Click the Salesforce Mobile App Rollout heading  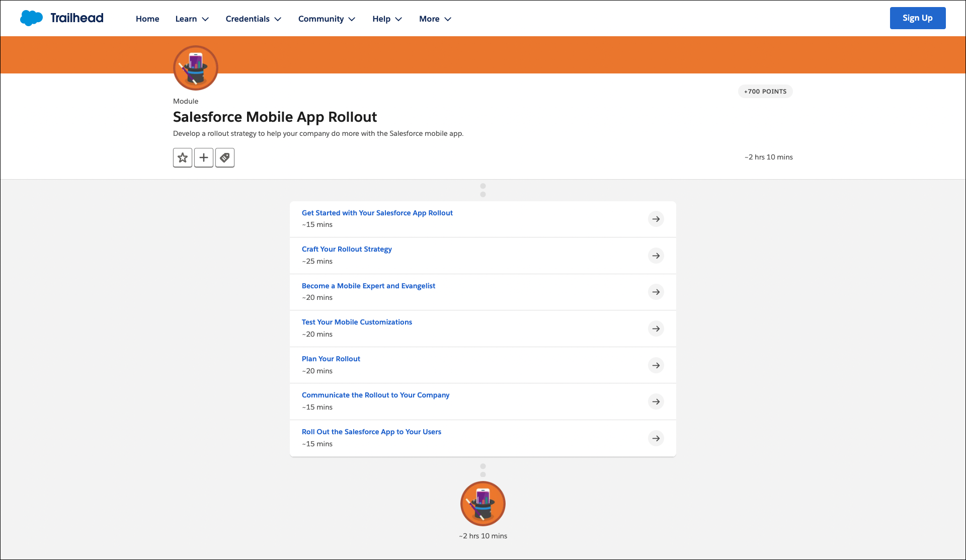275,117
